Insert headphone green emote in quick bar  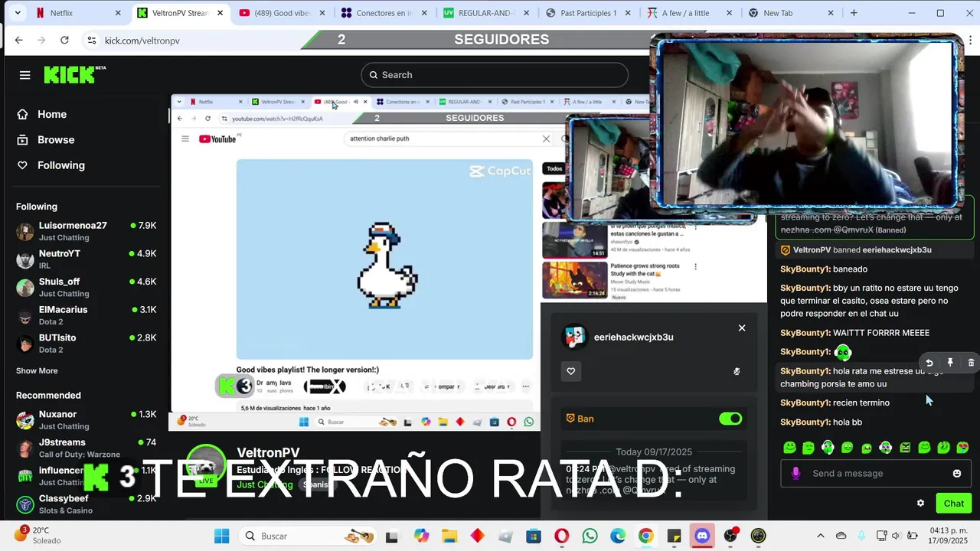[828, 448]
